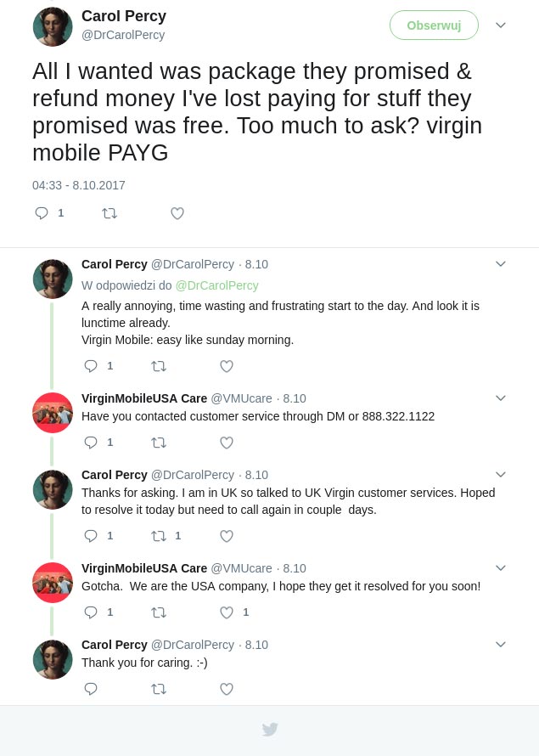
Task: Like the reply "Virgin Mobile: easy like sunday morning"
Action: [x=227, y=366]
